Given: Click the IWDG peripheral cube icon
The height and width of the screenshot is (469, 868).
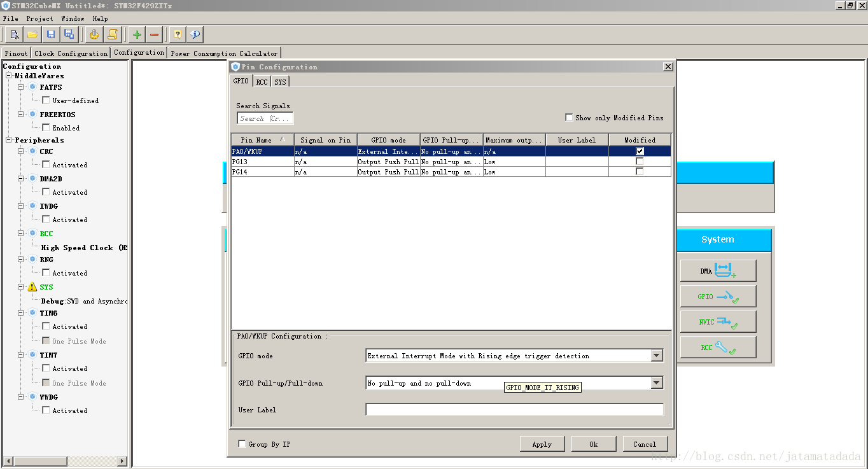Looking at the screenshot, I should [32, 206].
